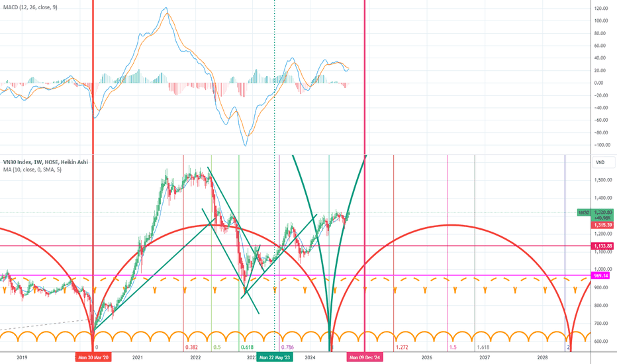Select the Mon 09 Dec '24 date label

[x=365, y=357]
